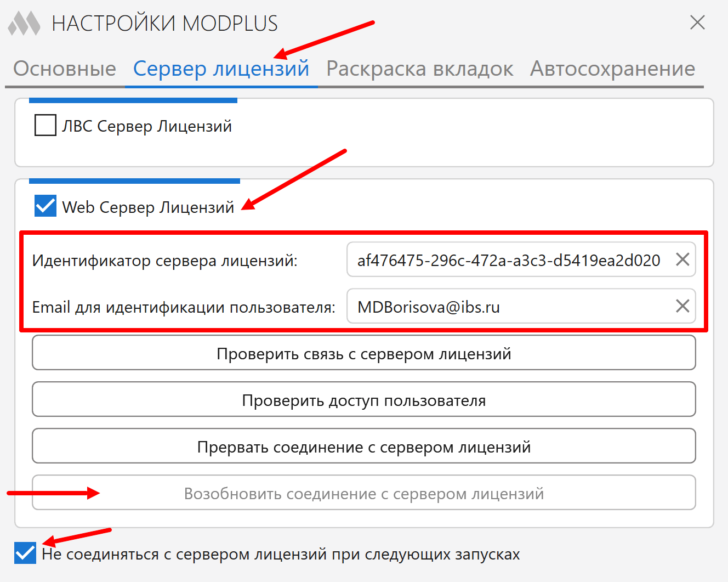
Task: Click Проверить связь с сервером лицензий button
Action: [x=364, y=353]
